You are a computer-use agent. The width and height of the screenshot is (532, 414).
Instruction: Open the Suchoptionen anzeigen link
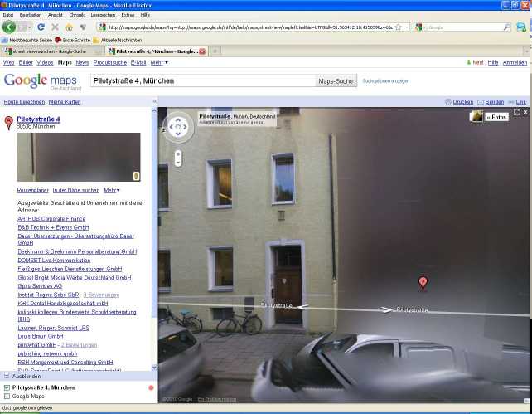[x=386, y=81]
